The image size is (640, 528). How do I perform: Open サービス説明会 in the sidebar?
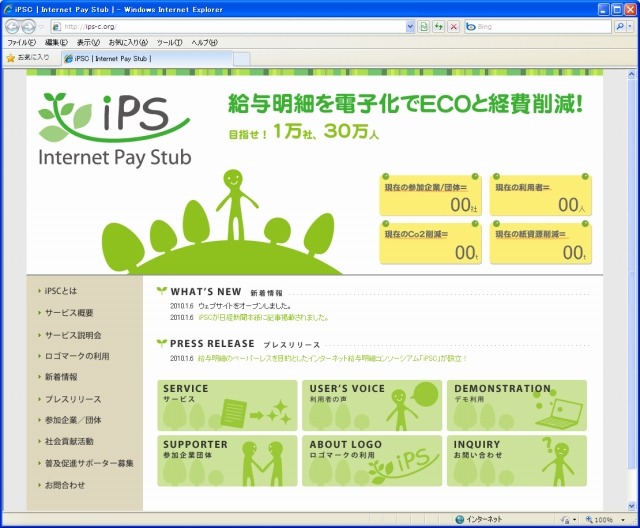tap(73, 335)
